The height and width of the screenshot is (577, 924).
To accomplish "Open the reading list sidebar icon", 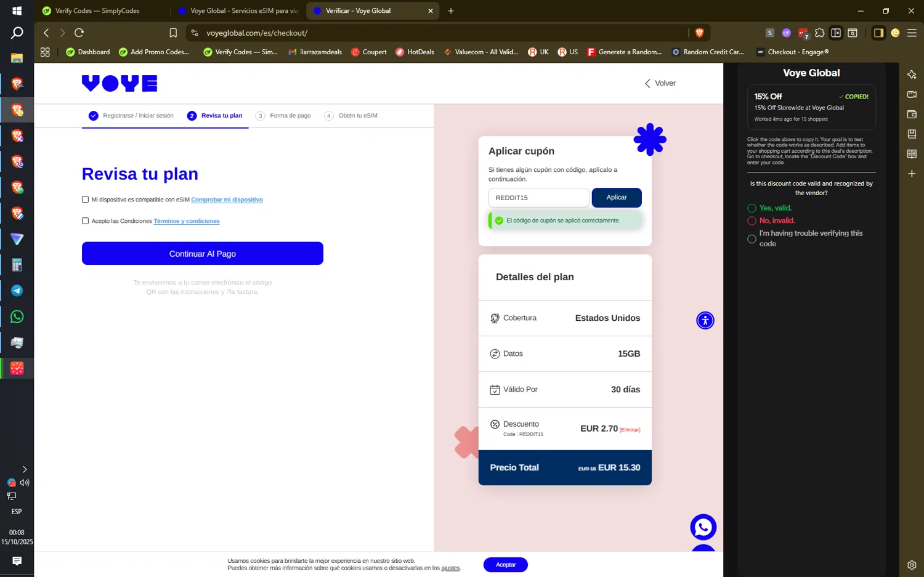I will 912,154.
